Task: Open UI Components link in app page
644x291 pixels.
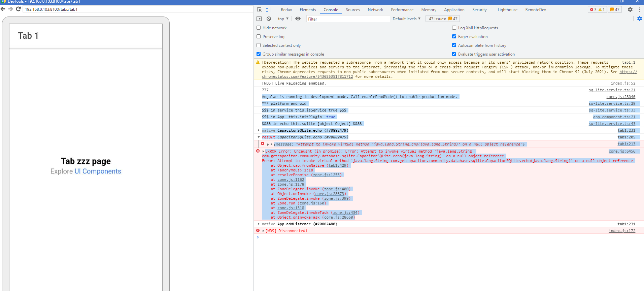Action: click(98, 171)
